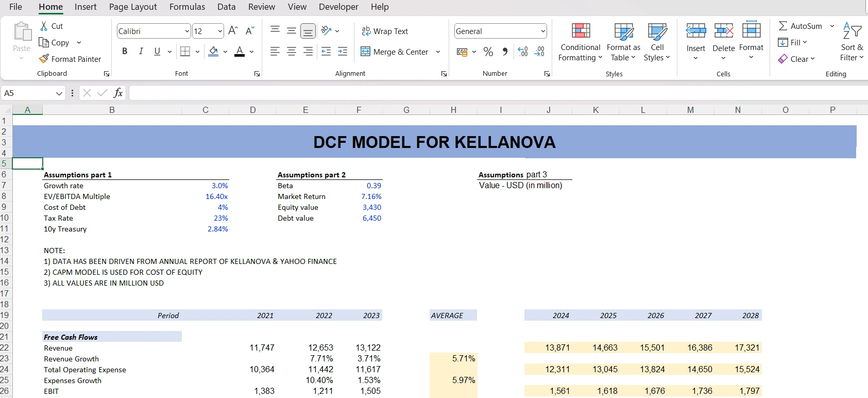Expand the number format dropdown
Viewport: 868px width, 398px height.
543,31
